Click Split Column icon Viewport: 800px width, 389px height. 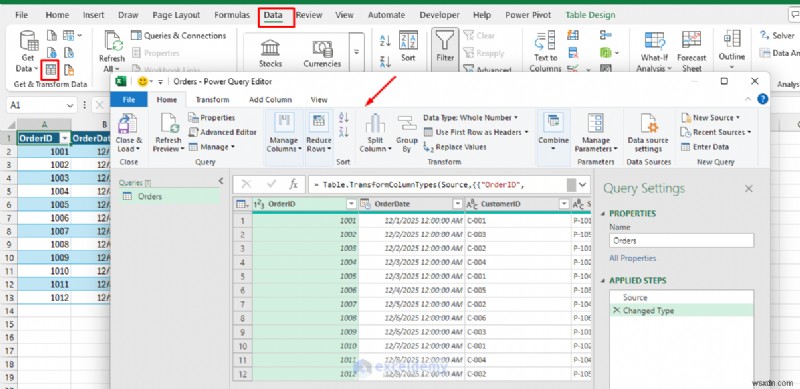point(376,123)
